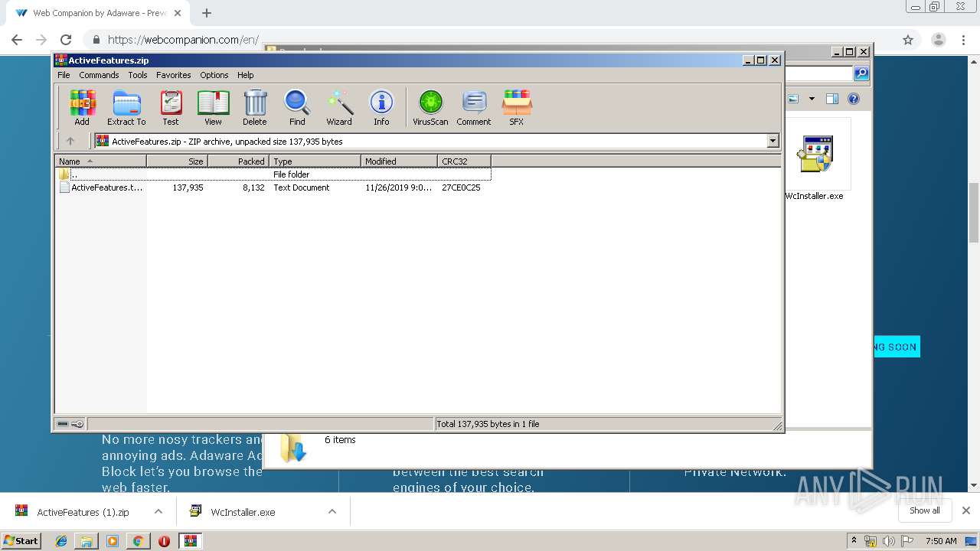Open the Help menu in WinRAR

245,75
